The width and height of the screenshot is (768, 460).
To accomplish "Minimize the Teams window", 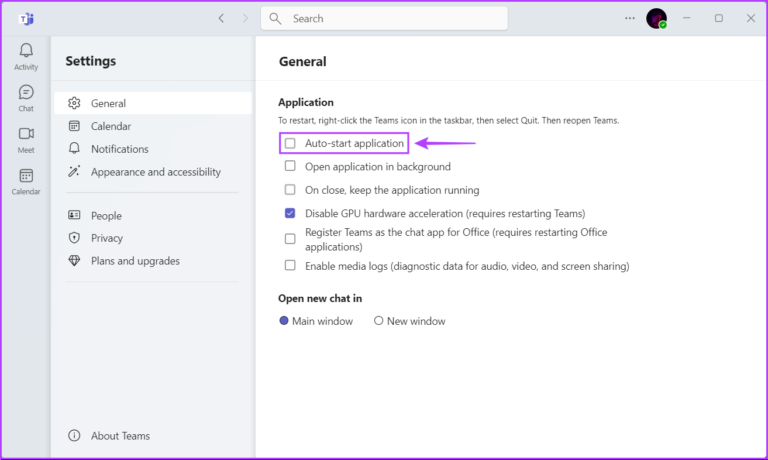I will (x=687, y=18).
